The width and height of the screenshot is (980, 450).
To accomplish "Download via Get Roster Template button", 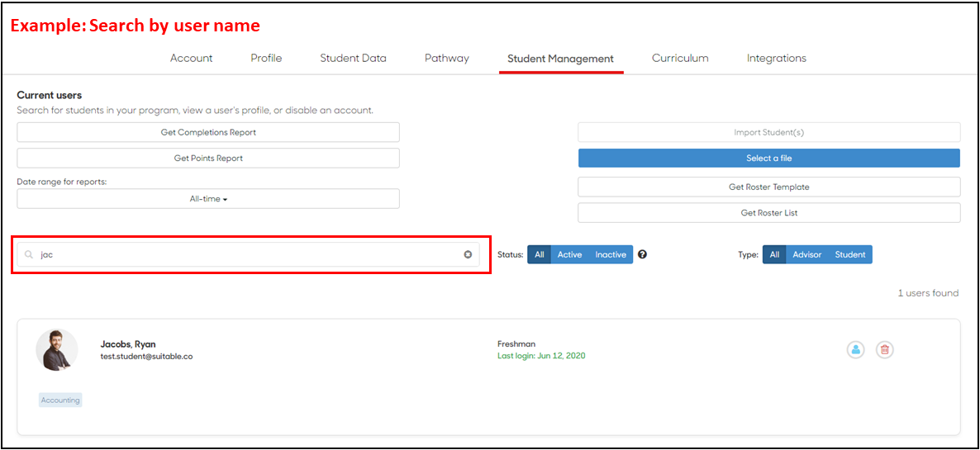I will tap(768, 187).
